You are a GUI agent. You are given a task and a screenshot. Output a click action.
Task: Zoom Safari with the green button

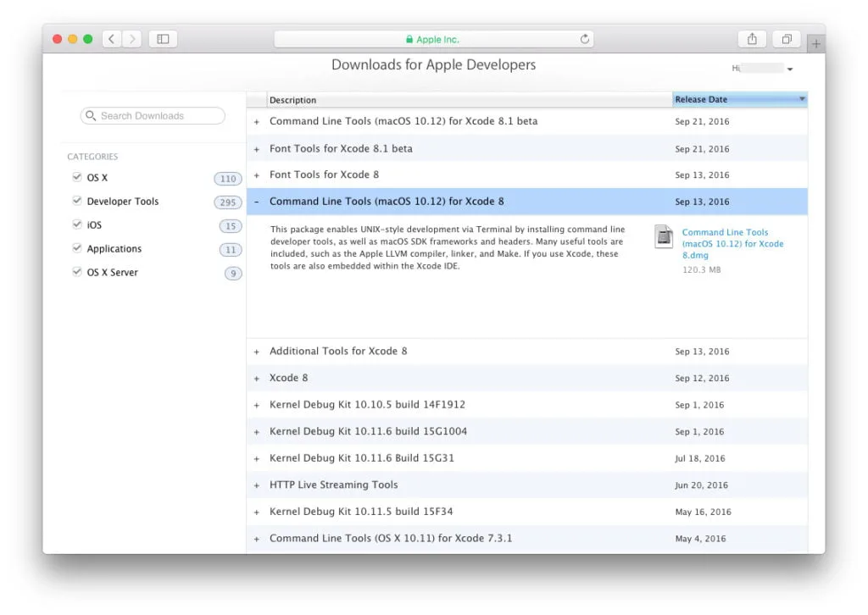click(87, 39)
